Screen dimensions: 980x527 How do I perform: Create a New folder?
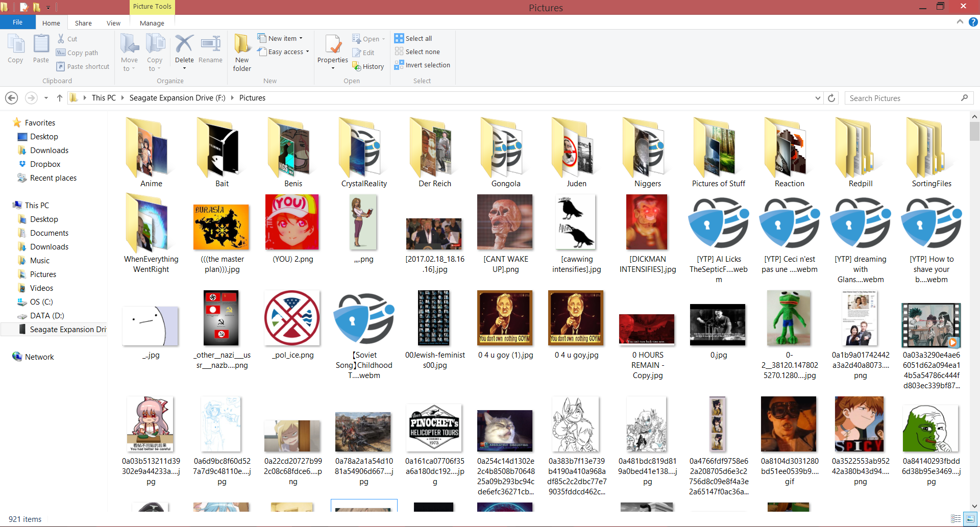[242, 53]
